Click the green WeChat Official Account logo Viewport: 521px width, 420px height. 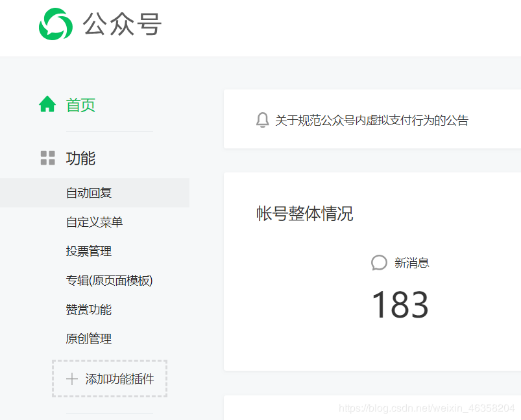click(56, 25)
